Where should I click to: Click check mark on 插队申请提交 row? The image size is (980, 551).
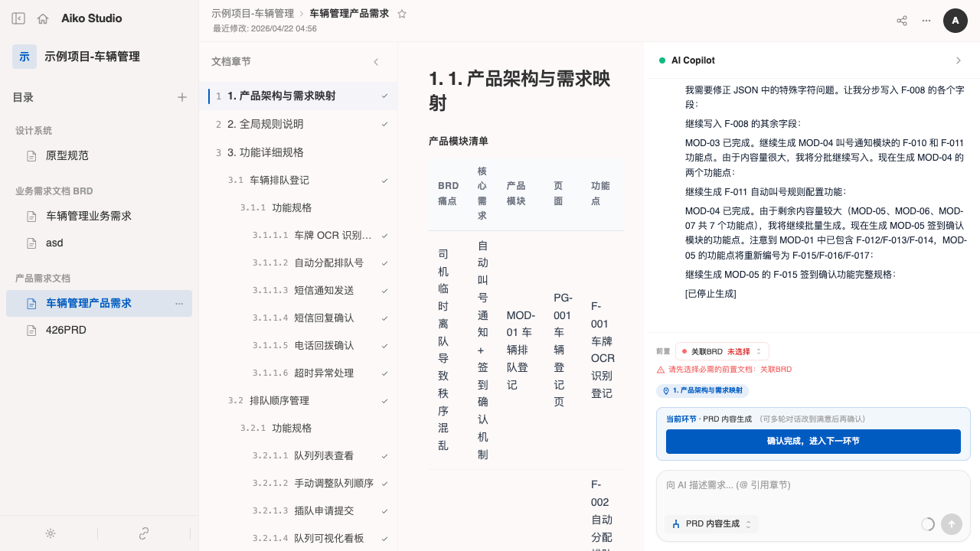pos(384,511)
